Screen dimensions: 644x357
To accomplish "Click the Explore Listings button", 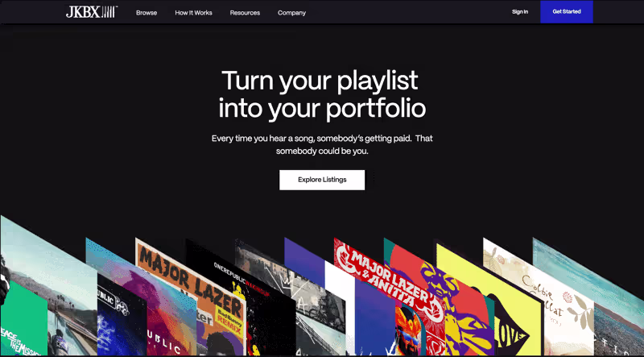I will (x=322, y=180).
